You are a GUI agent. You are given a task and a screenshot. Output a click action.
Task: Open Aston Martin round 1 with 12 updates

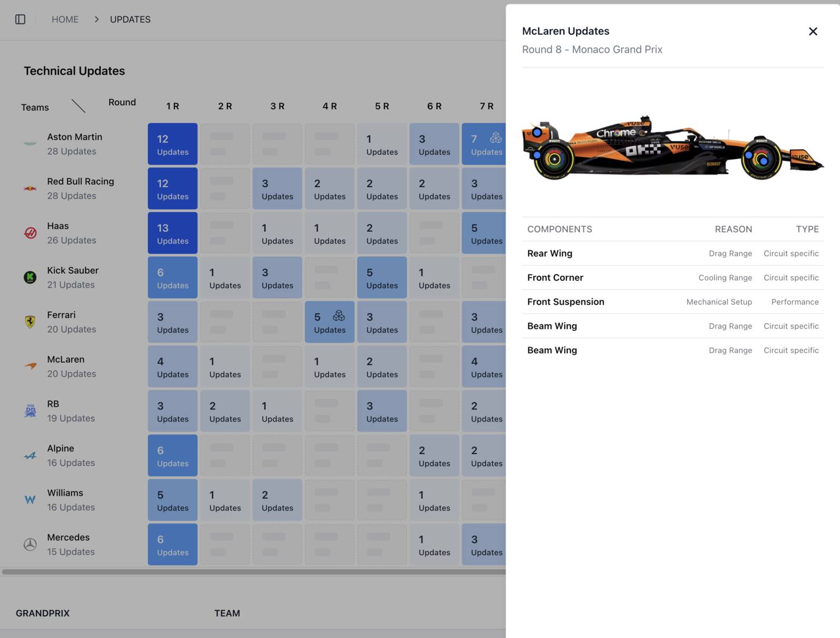[x=173, y=144]
